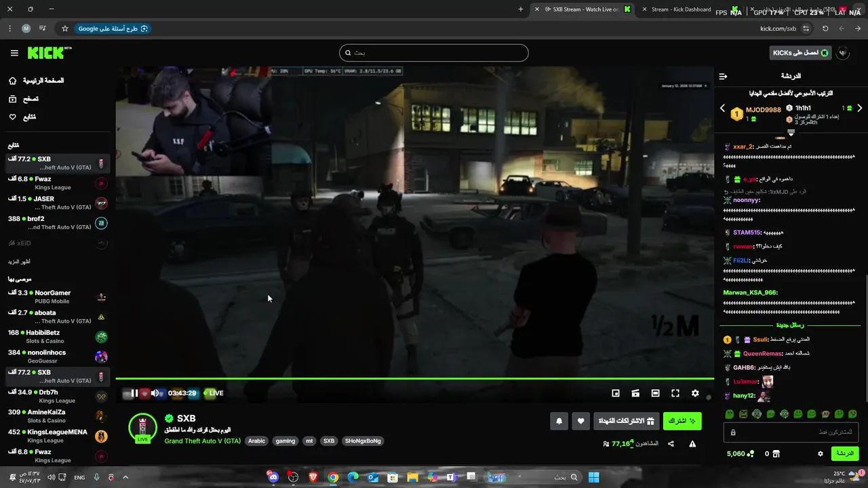
Task: Share the stream via share icon
Action: [671, 444]
